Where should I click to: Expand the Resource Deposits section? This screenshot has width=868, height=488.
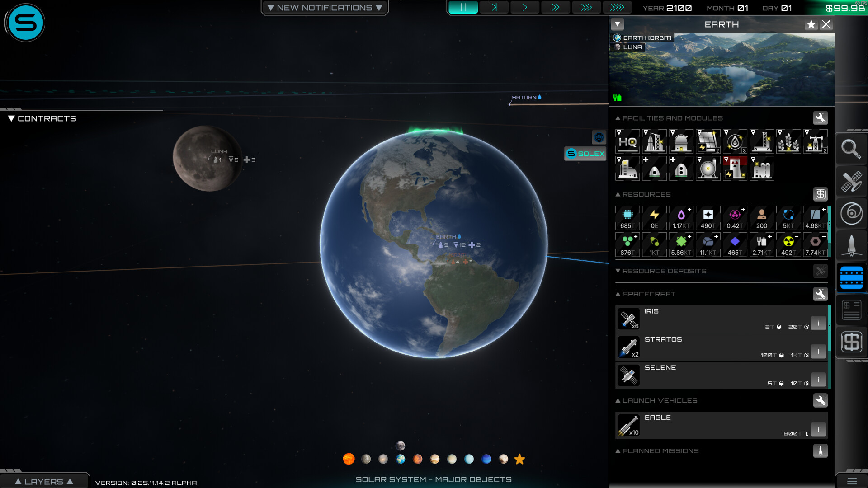tap(618, 271)
